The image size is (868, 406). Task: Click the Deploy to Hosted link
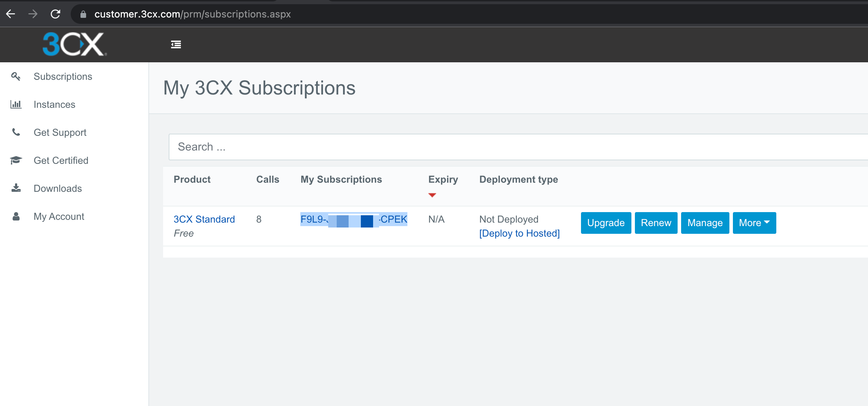pyautogui.click(x=519, y=233)
